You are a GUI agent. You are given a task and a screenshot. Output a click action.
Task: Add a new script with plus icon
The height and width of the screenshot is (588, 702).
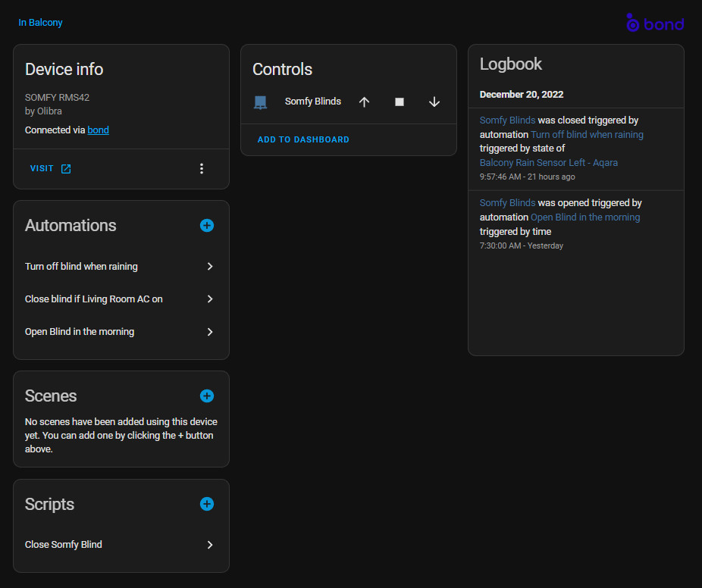coord(207,505)
